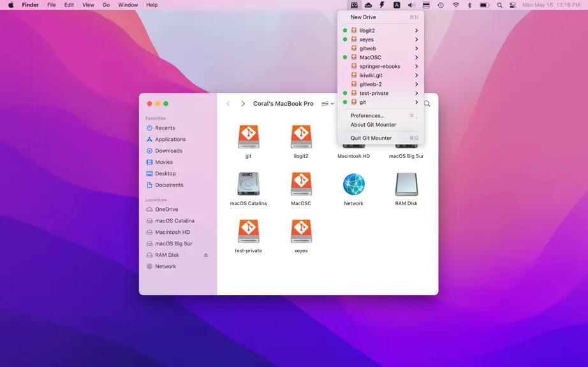Image resolution: width=588 pixels, height=367 pixels.
Task: Open the Edit menu
Action: [x=69, y=5]
